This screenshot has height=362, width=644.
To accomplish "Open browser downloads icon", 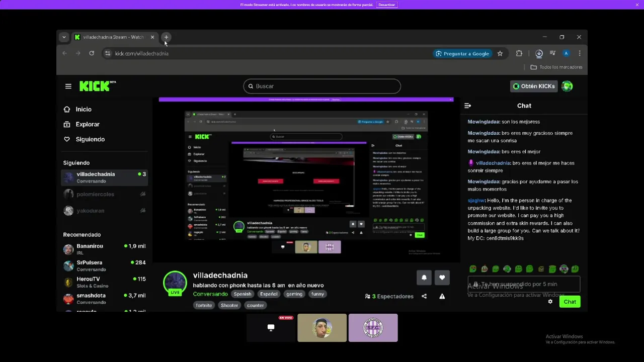I will pos(539,53).
